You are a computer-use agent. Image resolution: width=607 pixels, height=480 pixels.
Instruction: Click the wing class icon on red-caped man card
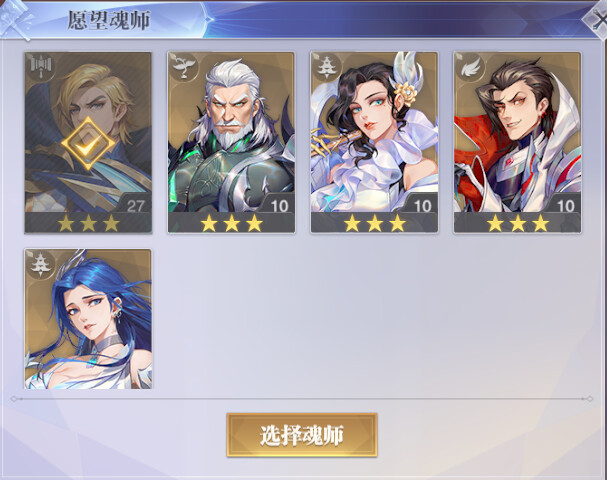click(x=470, y=66)
